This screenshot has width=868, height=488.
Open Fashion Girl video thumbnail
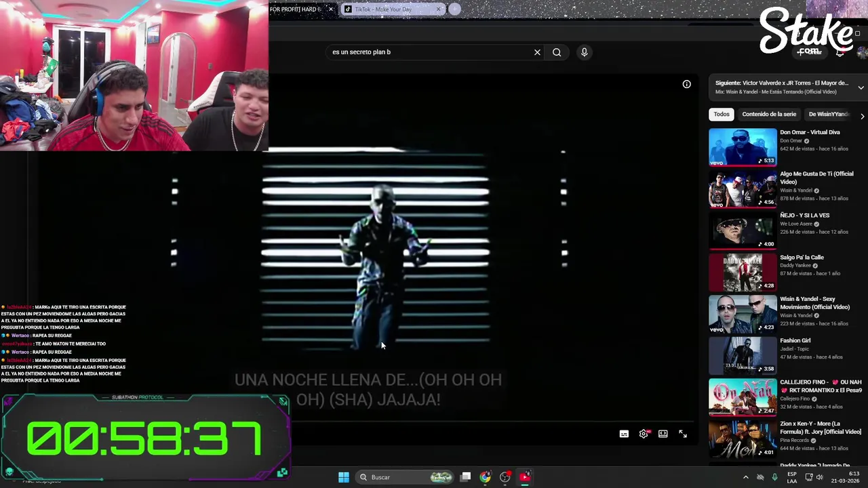[743, 356]
